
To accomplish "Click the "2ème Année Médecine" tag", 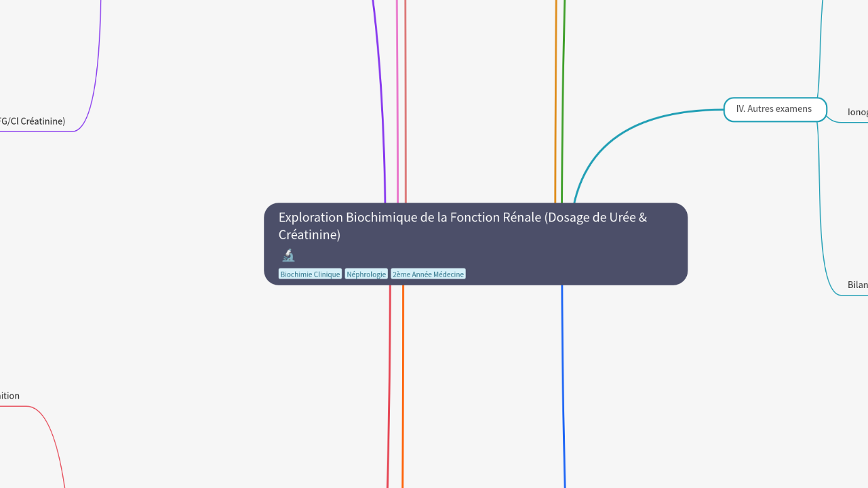I will click(x=428, y=274).
